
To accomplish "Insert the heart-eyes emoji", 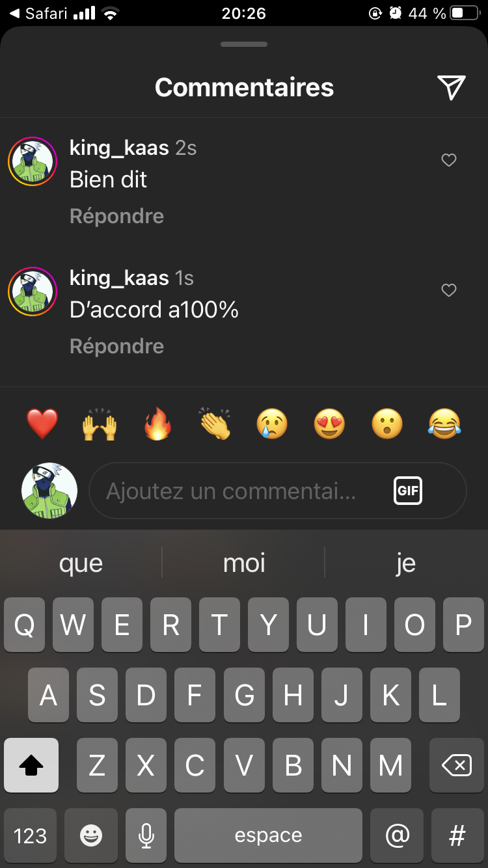I will [x=329, y=424].
